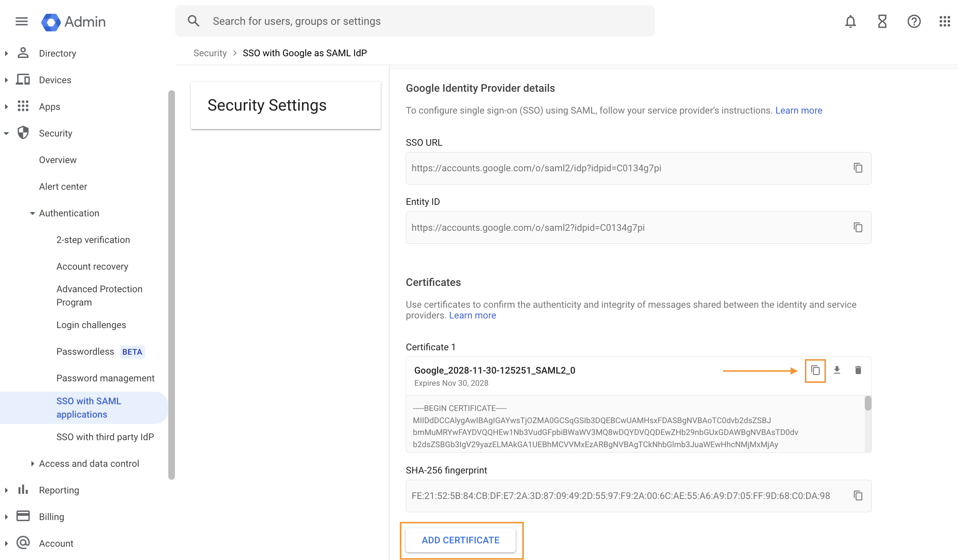Open Passwordless BETA settings
958x560 pixels.
click(x=100, y=351)
